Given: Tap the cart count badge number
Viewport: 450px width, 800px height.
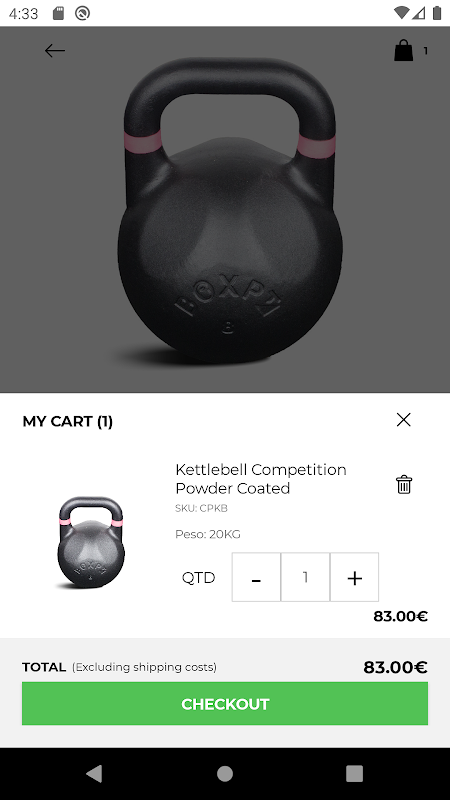Looking at the screenshot, I should pos(426,51).
